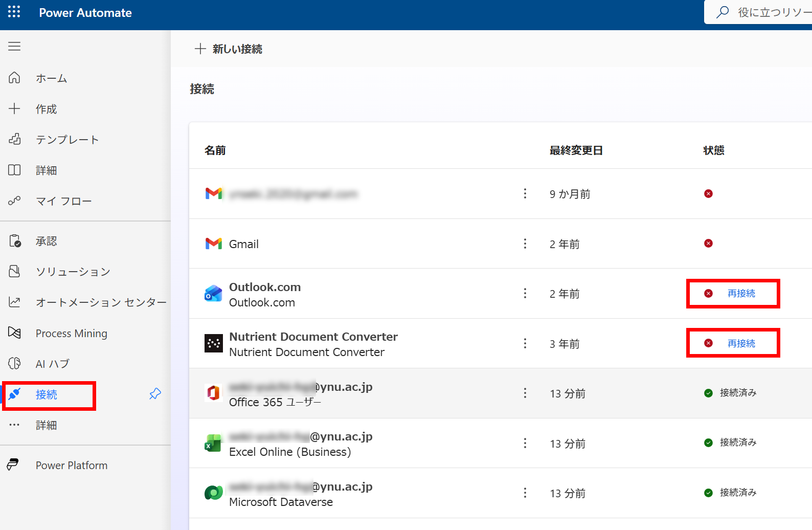Open Power Platform link in sidebar
812x530 pixels.
point(71,466)
